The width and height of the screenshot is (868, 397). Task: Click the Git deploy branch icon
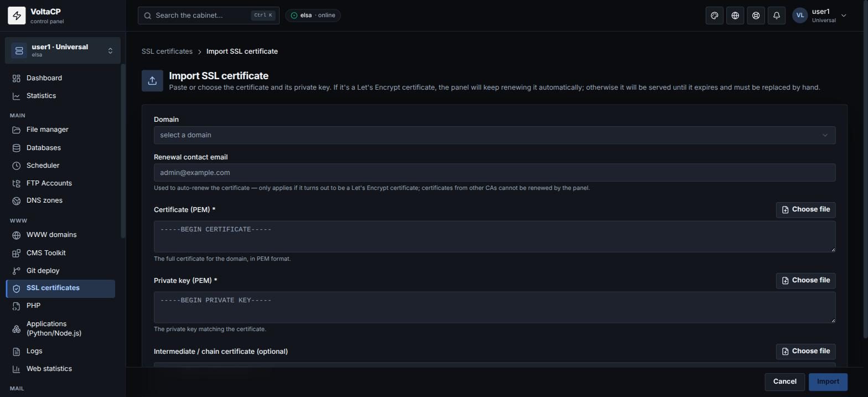[x=17, y=271]
